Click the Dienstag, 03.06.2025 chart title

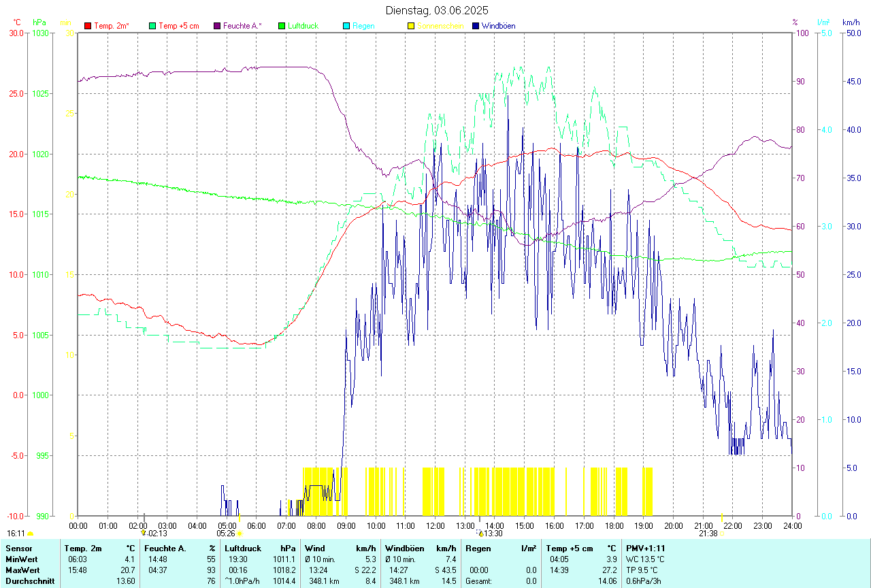click(x=436, y=10)
